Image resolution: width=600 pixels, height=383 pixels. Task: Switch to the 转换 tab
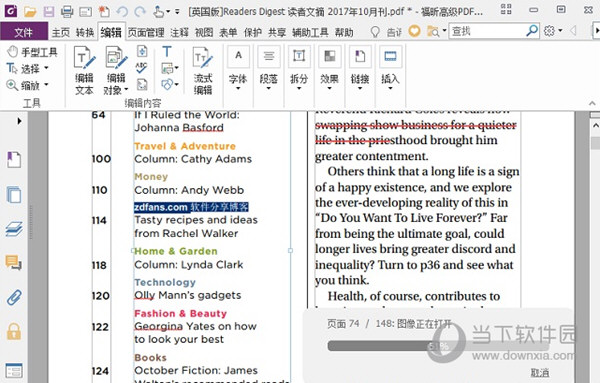click(x=85, y=33)
